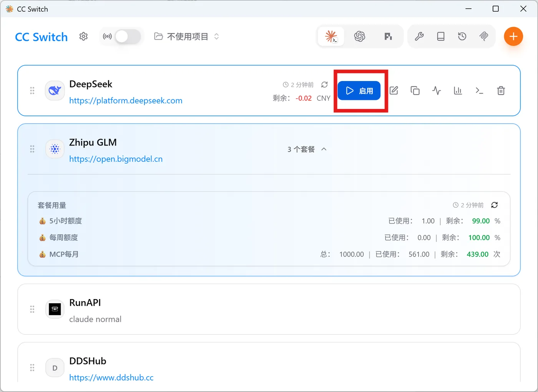Enable DeepSeek with the 启用 button
538x392 pixels.
[x=359, y=91]
